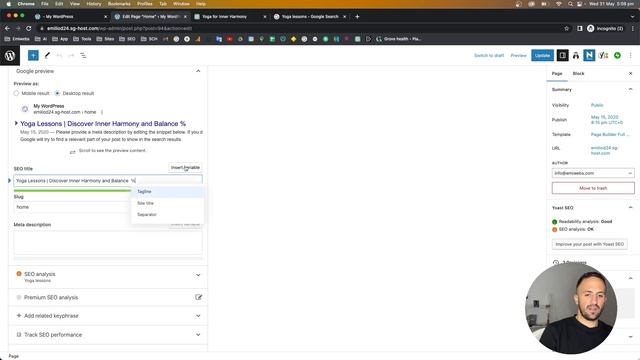Switch to the Block sidebar tab
Image resolution: width=640 pixels, height=360 pixels.
point(578,73)
